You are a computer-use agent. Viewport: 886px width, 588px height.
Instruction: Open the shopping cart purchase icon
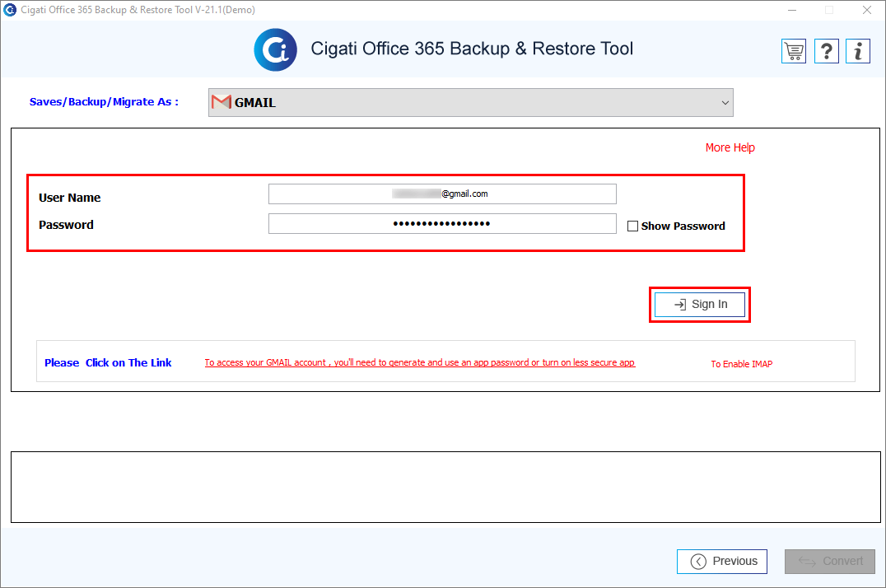(793, 51)
